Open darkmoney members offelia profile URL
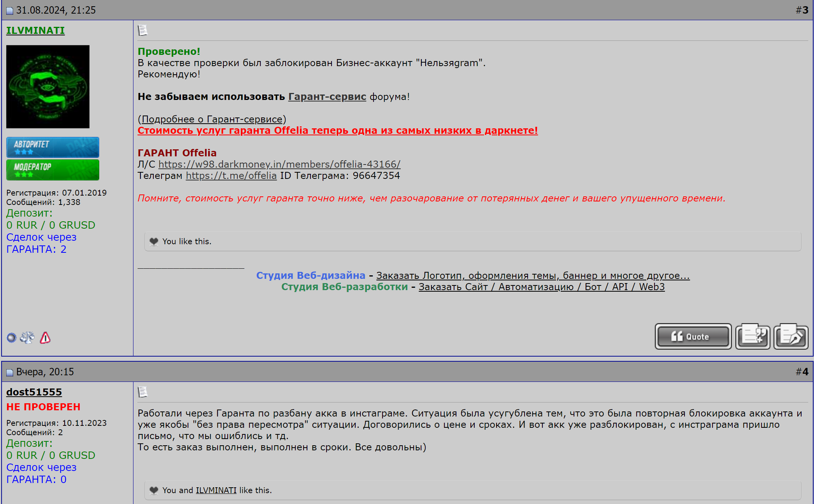 pyautogui.click(x=279, y=164)
